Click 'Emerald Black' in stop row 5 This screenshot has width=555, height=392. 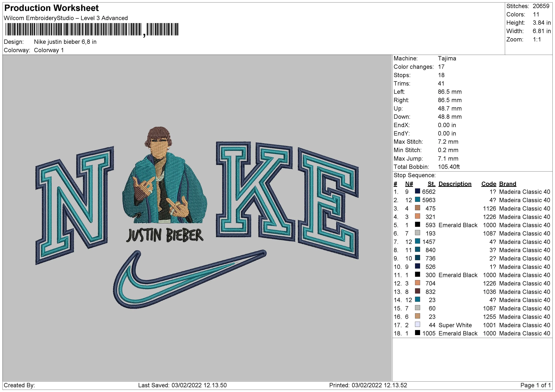(x=458, y=225)
